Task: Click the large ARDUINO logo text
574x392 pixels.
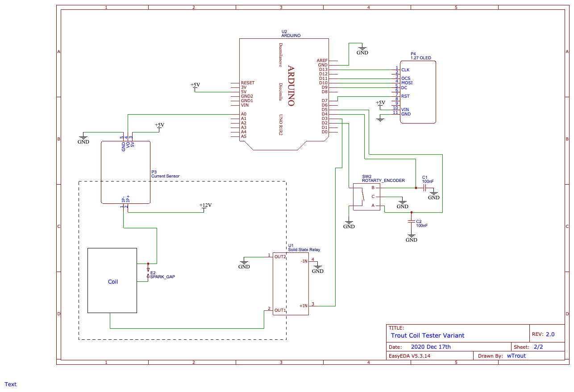Action: [x=291, y=86]
